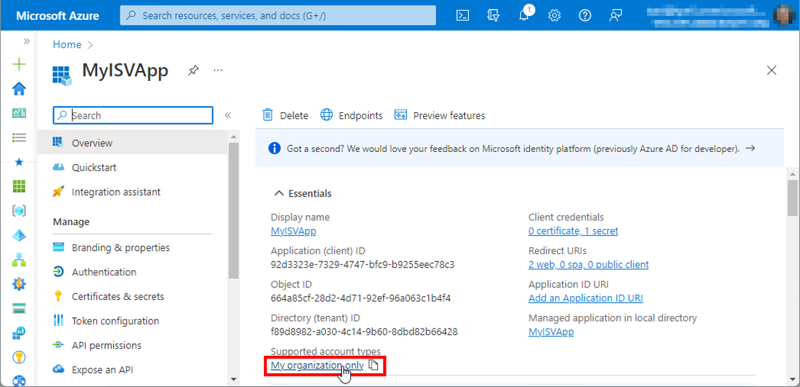Click the MyISVApp display name link
This screenshot has height=387, width=800.
(293, 231)
